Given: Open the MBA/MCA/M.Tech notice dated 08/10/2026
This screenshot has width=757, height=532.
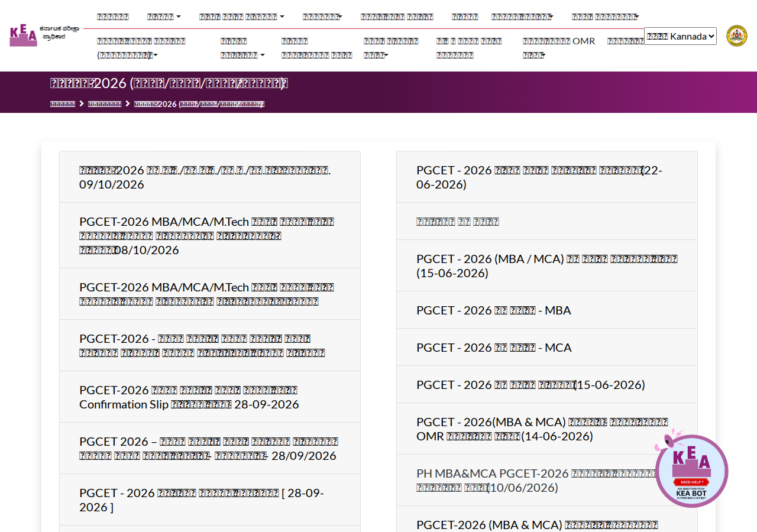Looking at the screenshot, I should coord(210,235).
